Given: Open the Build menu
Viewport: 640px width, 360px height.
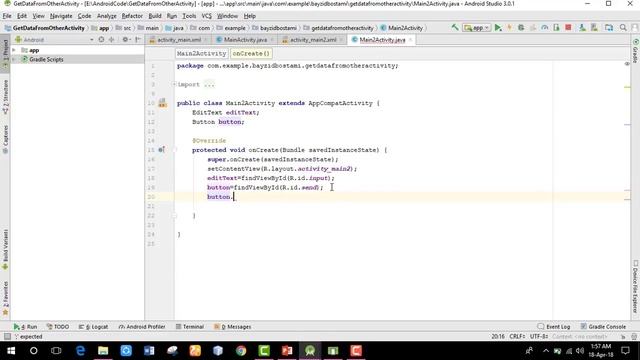Looking at the screenshot, I should [x=155, y=16].
